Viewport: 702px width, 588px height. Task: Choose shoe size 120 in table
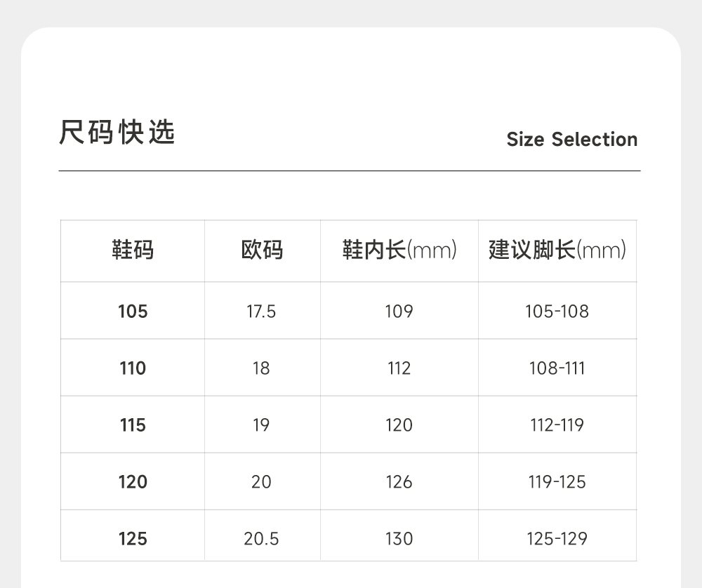[133, 481]
